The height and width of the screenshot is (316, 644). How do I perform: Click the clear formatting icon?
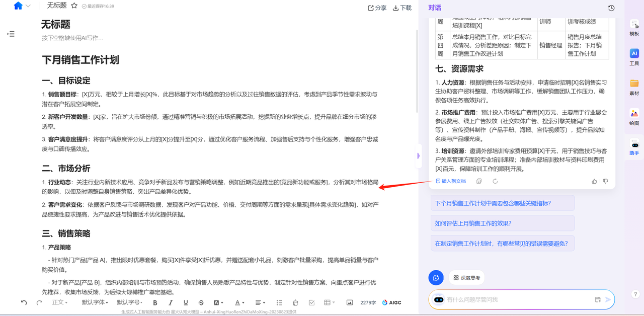coord(295,302)
